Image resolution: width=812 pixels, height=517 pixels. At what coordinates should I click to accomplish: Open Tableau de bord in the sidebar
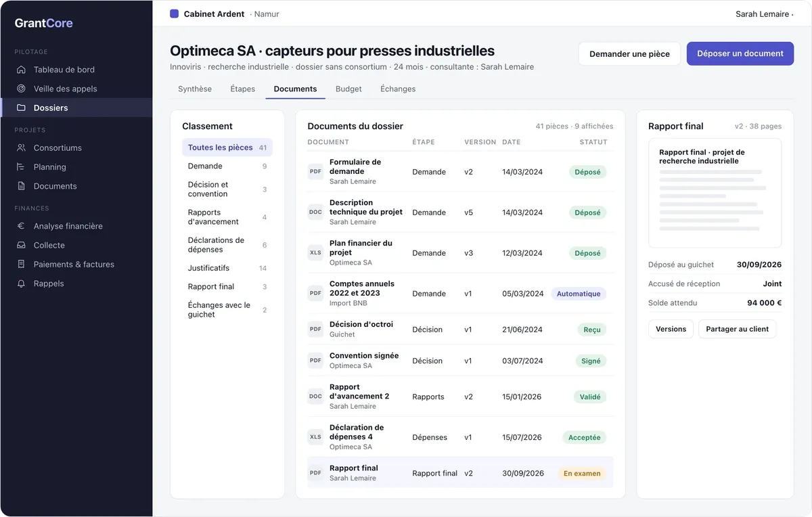click(76, 70)
